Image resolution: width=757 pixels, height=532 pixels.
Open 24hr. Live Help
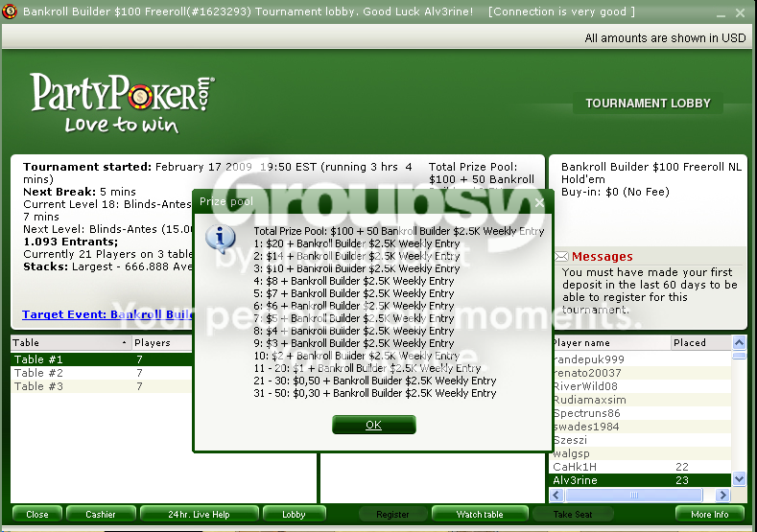pos(199,514)
